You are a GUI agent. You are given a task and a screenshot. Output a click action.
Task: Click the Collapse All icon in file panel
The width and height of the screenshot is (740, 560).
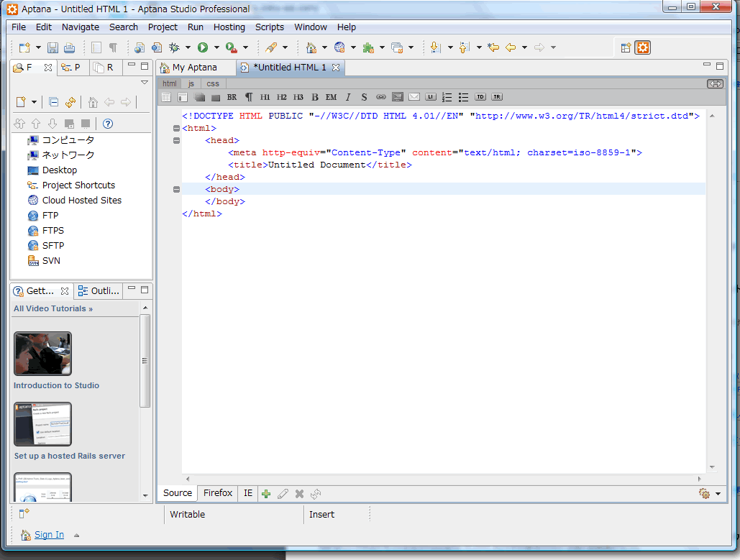click(x=54, y=102)
